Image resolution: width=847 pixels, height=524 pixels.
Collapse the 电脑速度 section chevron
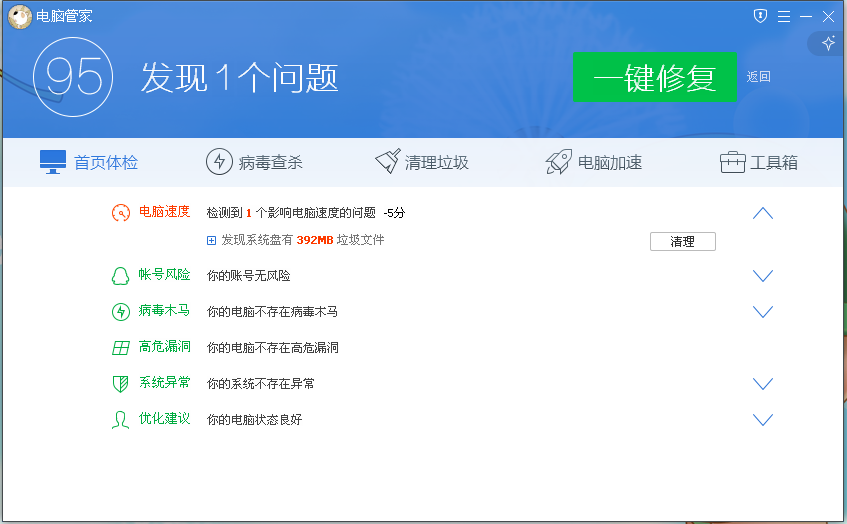[x=763, y=213]
